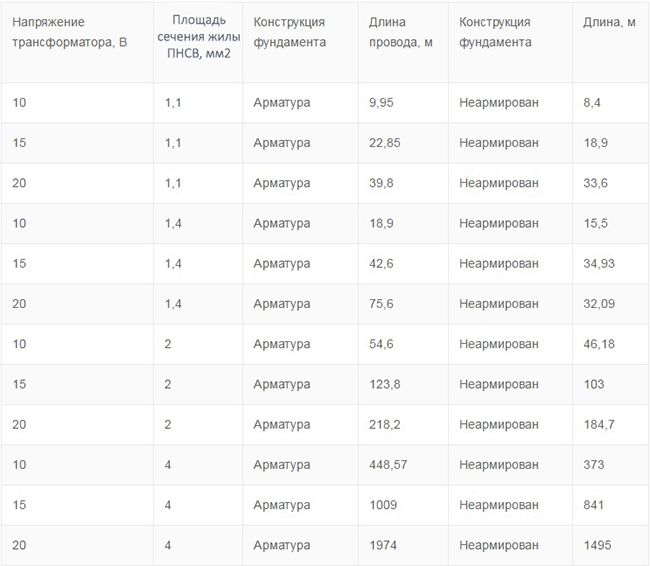Select the 'Длина, м' header cell
650x566 pixels.
point(609,22)
